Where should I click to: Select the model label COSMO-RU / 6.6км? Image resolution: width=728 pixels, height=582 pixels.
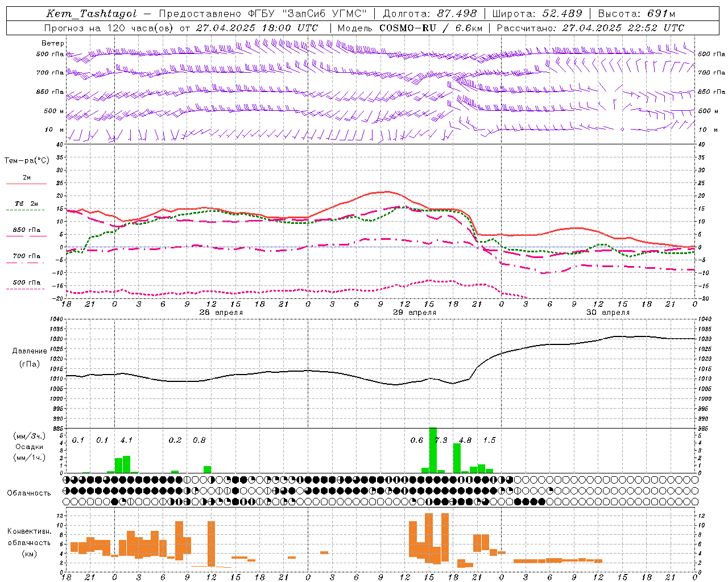pos(431,27)
